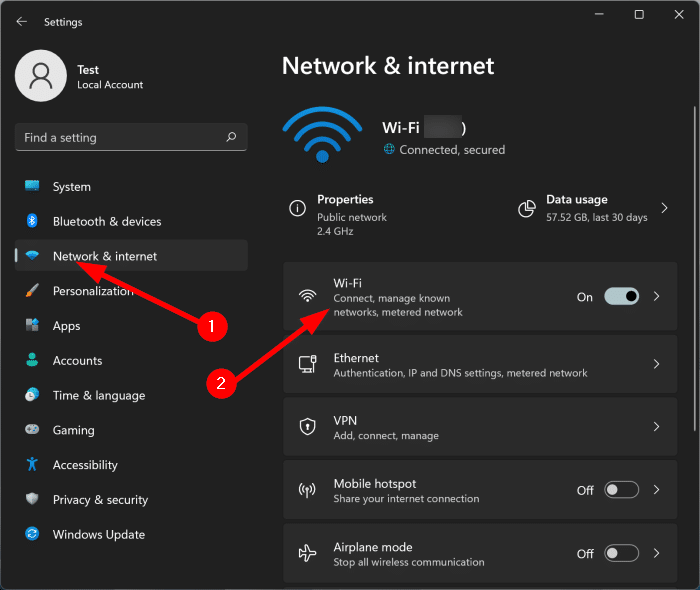Click the 2.4 GHz band text
The width and height of the screenshot is (700, 590).
pos(335,231)
